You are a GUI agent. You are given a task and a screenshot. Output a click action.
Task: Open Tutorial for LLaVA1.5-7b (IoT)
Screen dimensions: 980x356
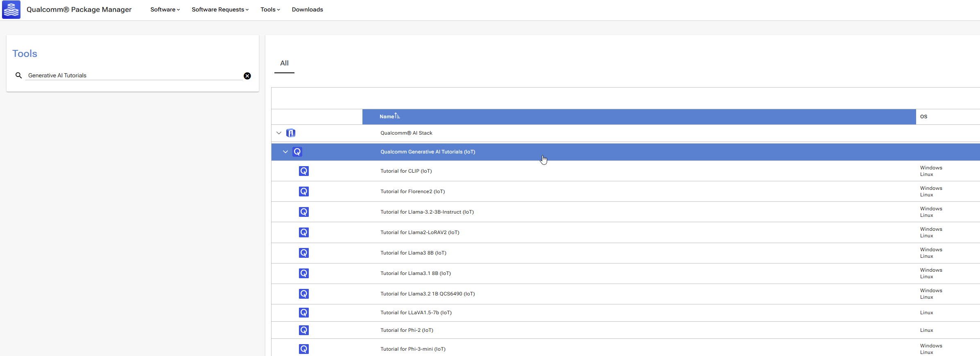point(416,313)
